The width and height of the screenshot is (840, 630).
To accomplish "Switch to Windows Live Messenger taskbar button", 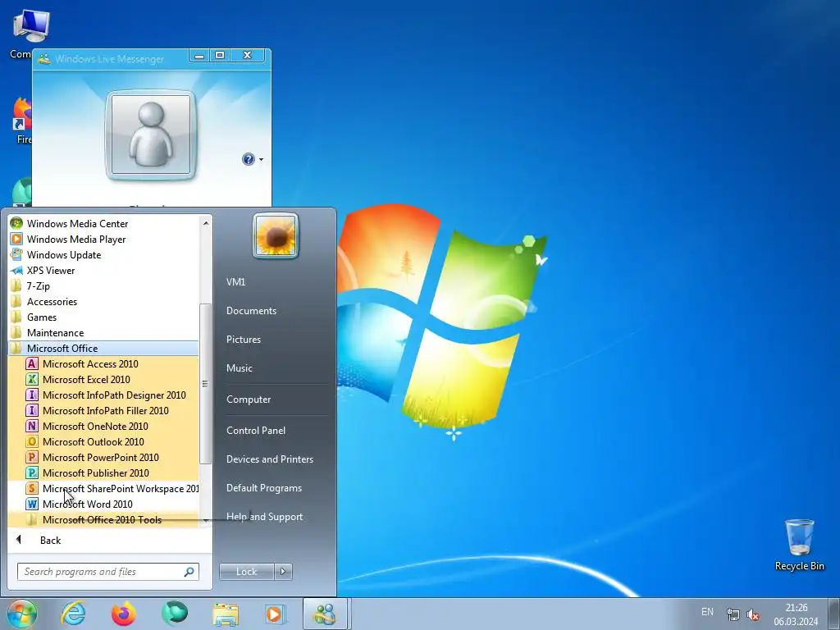I will (326, 614).
